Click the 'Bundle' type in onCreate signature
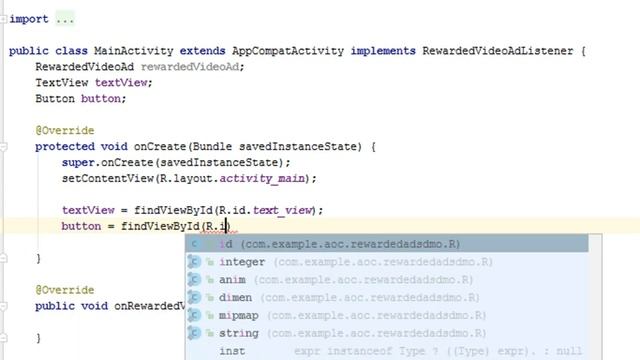The height and width of the screenshot is (360, 640). click(x=212, y=147)
